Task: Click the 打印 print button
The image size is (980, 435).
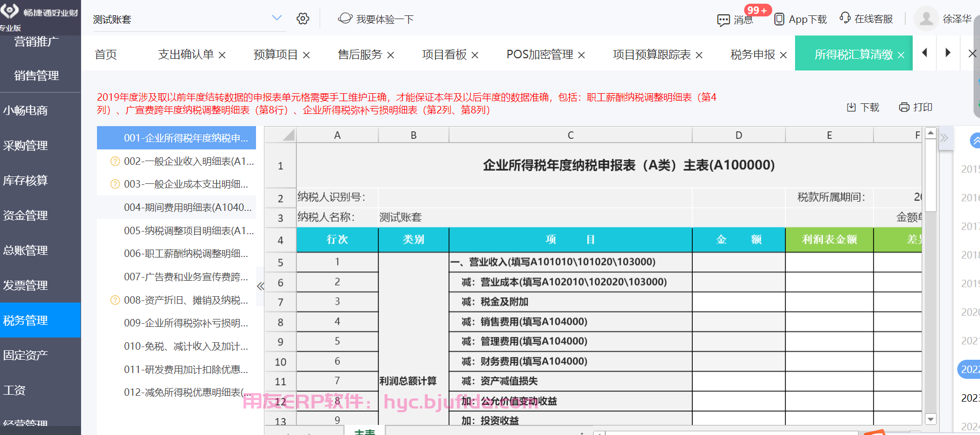Action: [916, 107]
